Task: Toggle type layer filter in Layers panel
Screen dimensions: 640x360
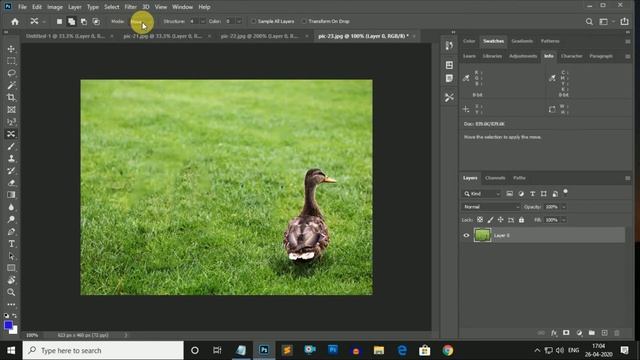Action: tap(532, 194)
